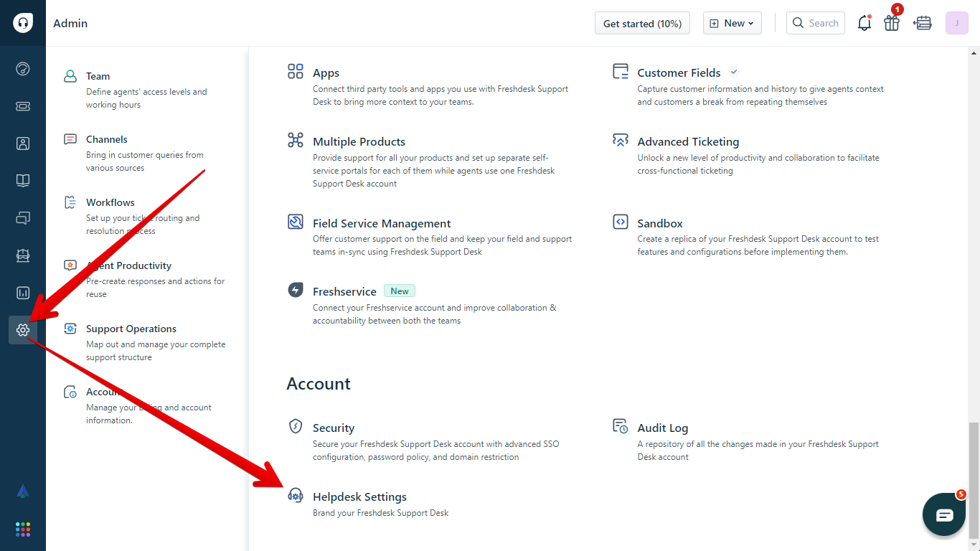Image resolution: width=980 pixels, height=551 pixels.
Task: Open the Forums chat icon in sidebar
Action: (x=23, y=218)
